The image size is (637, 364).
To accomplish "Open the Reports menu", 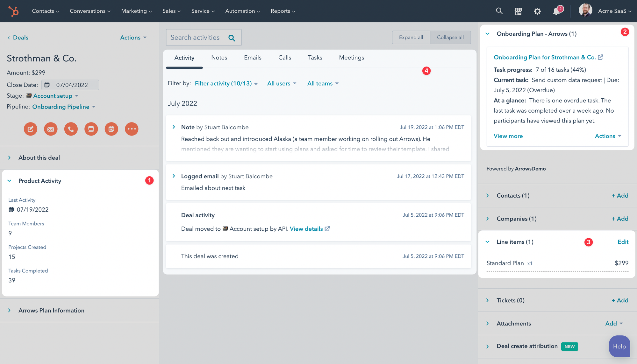I will (x=283, y=11).
